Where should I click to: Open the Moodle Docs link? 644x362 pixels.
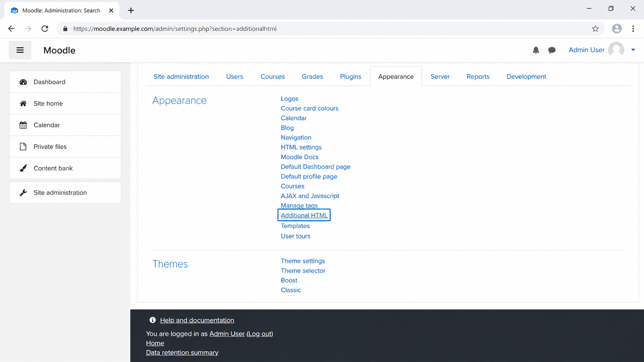pos(299,157)
